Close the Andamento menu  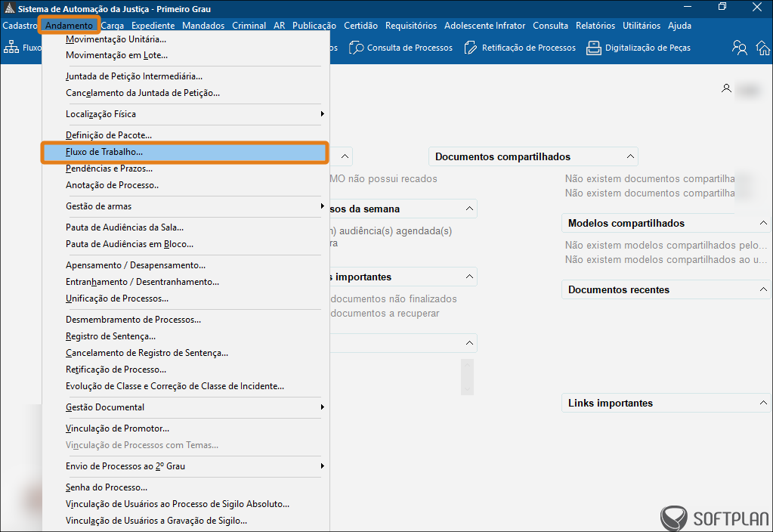pyautogui.click(x=69, y=26)
